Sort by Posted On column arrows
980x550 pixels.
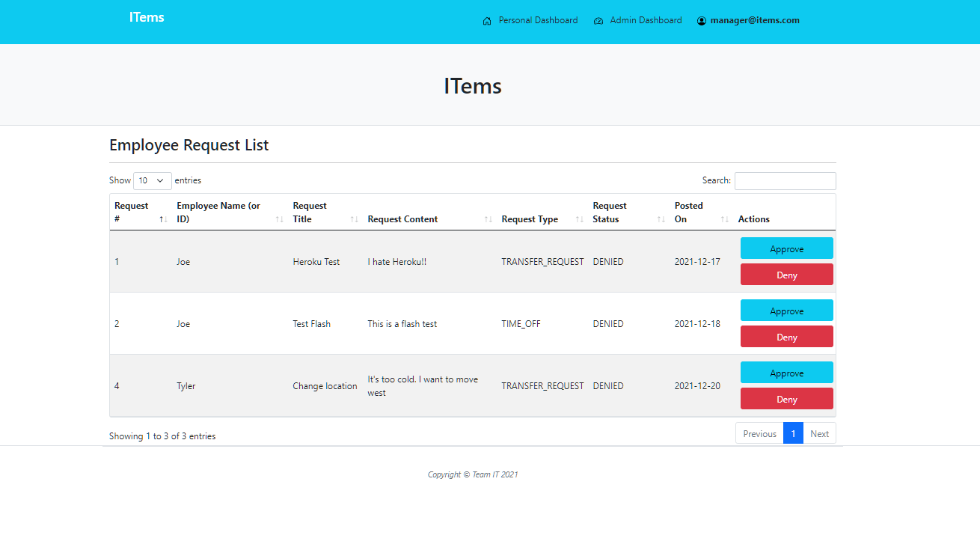click(x=724, y=219)
